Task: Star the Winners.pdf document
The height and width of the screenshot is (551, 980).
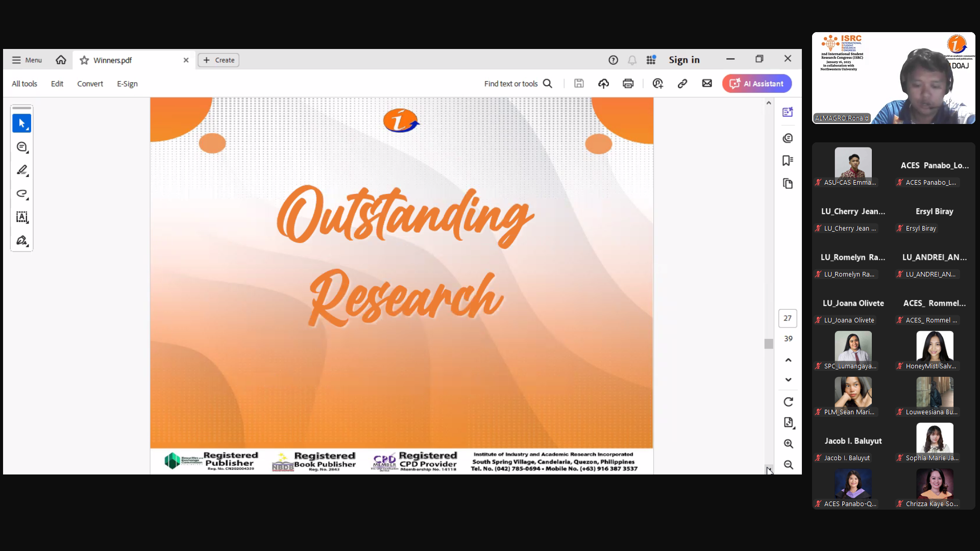Action: click(x=84, y=60)
